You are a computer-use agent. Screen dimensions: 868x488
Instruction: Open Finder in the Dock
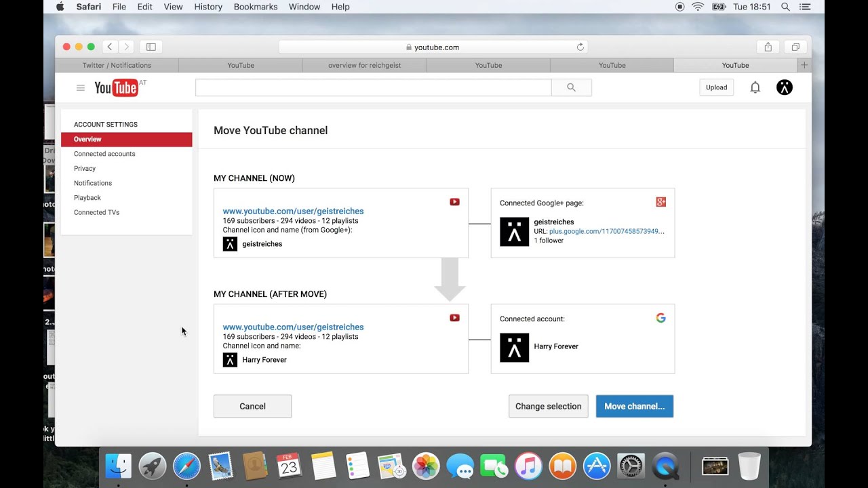coord(119,466)
